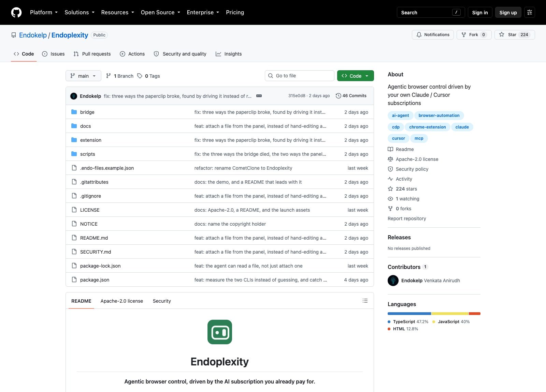Viewport: 546px width, 392px height.
Task: Expand the Solutions menu
Action: (x=80, y=12)
